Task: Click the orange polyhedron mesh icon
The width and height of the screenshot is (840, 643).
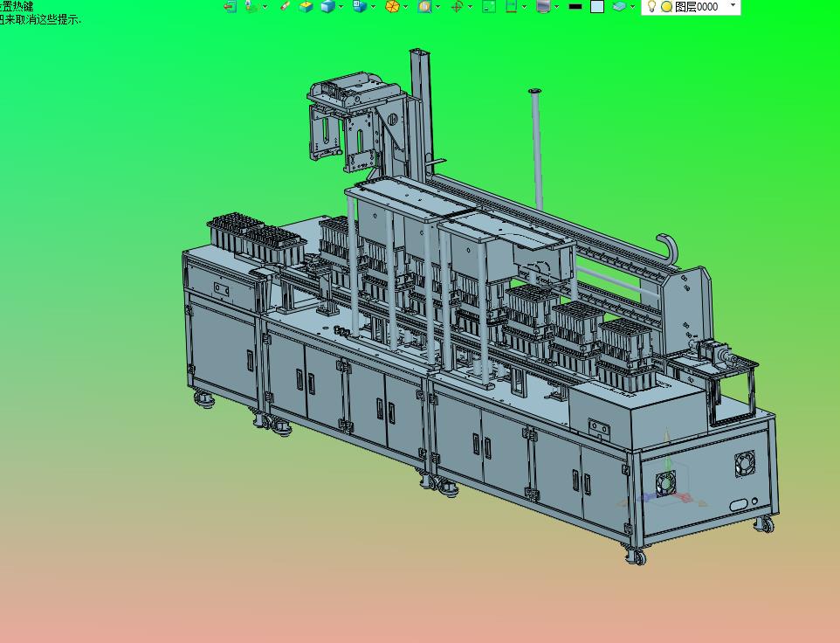Action: tap(393, 6)
